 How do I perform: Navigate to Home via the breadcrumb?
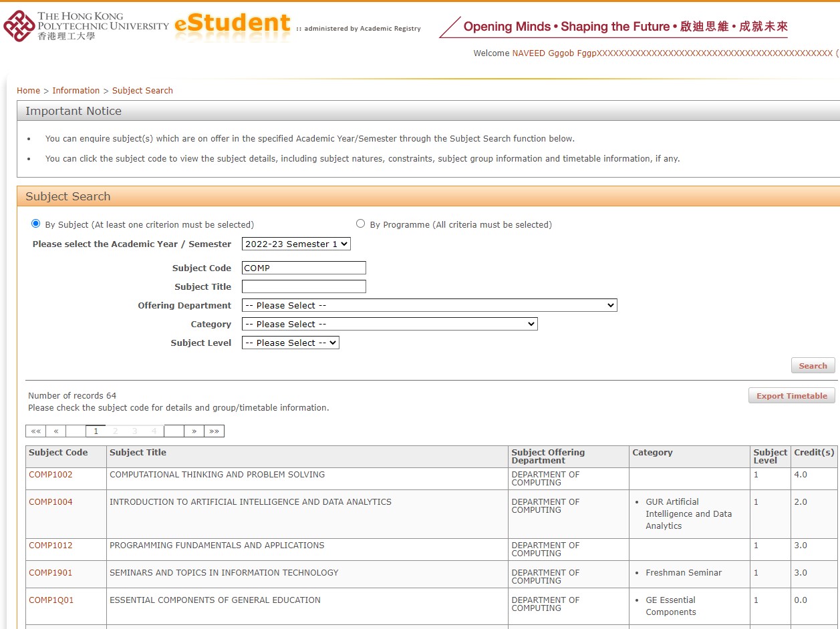(x=28, y=90)
